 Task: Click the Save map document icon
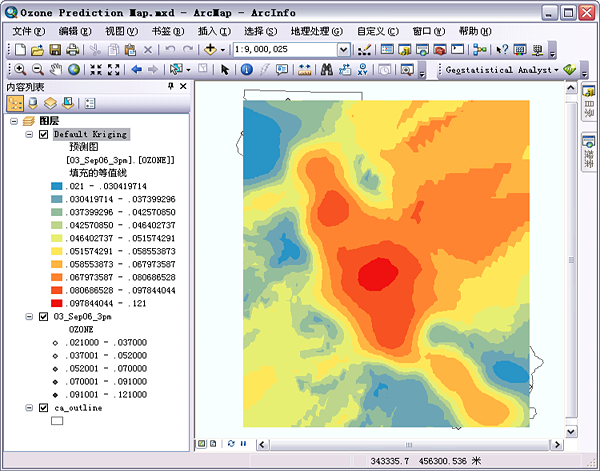pyautogui.click(x=56, y=49)
